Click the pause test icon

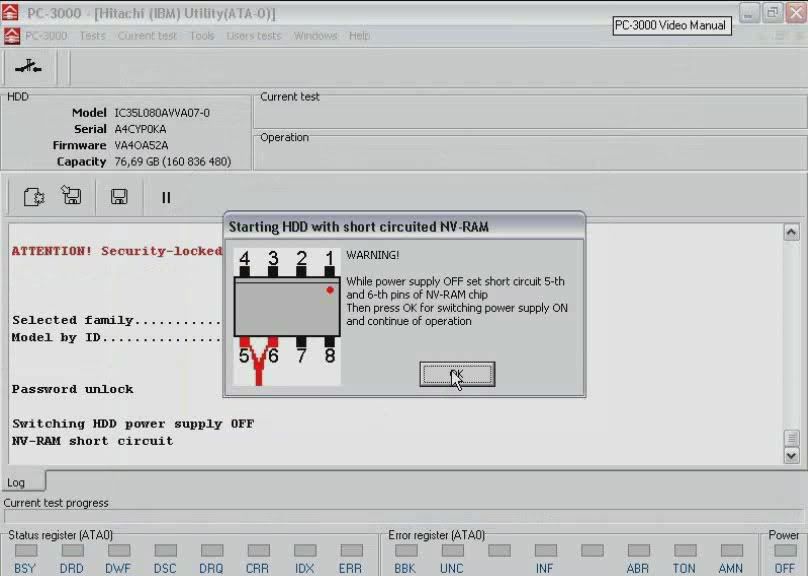(166, 197)
